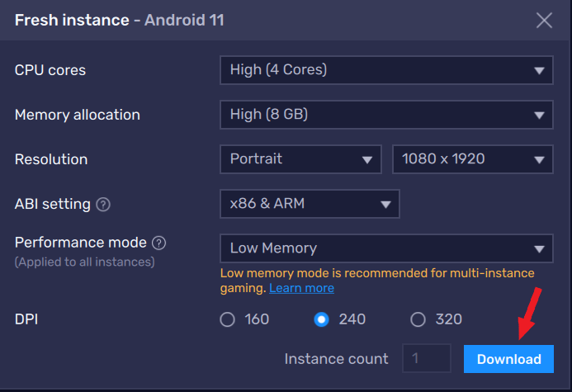
Task: Click the CPU cores label
Action: 50,70
